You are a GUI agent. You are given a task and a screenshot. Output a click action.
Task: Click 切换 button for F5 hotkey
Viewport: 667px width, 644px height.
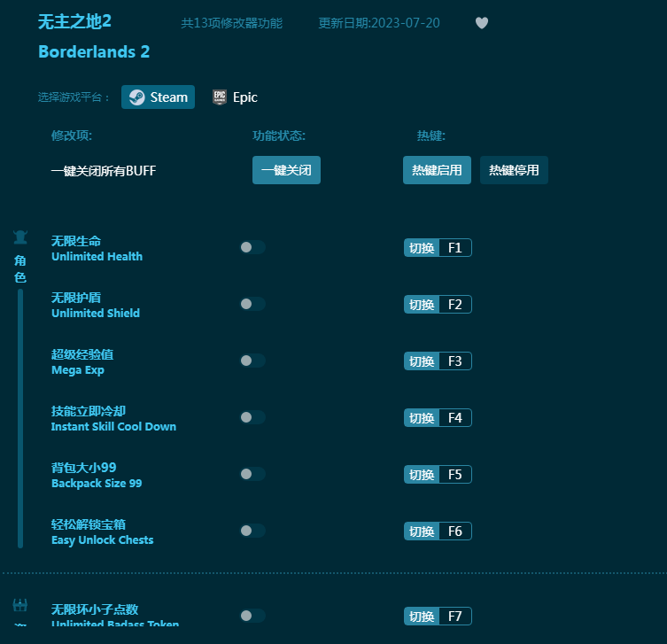[x=421, y=474]
